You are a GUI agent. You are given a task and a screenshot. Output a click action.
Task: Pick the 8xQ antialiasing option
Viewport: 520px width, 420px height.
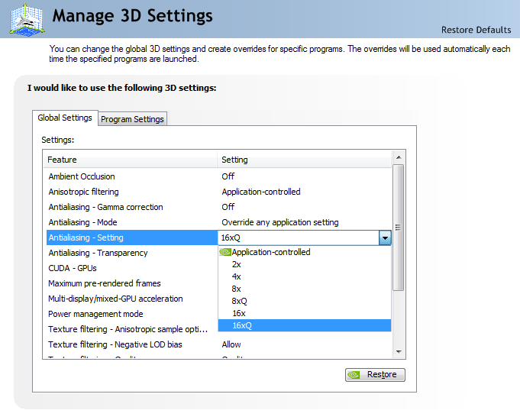tap(305, 301)
